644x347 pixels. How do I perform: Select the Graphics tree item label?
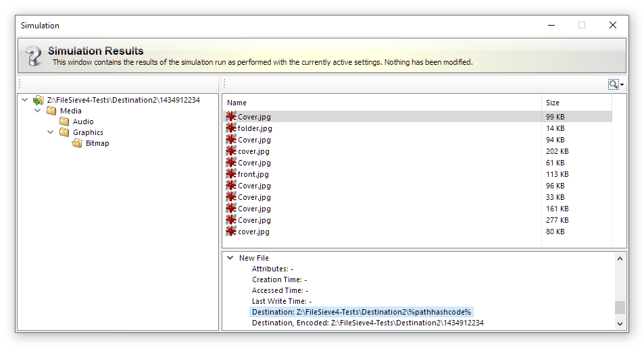[88, 132]
